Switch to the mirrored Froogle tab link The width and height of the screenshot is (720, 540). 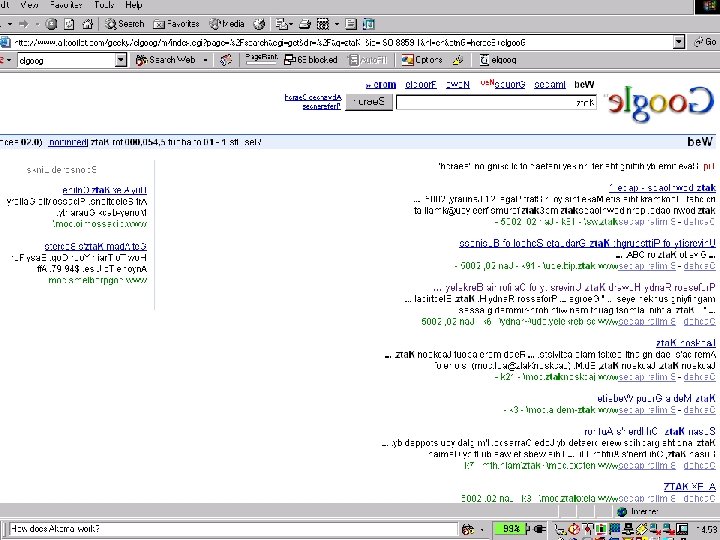[x=421, y=84]
